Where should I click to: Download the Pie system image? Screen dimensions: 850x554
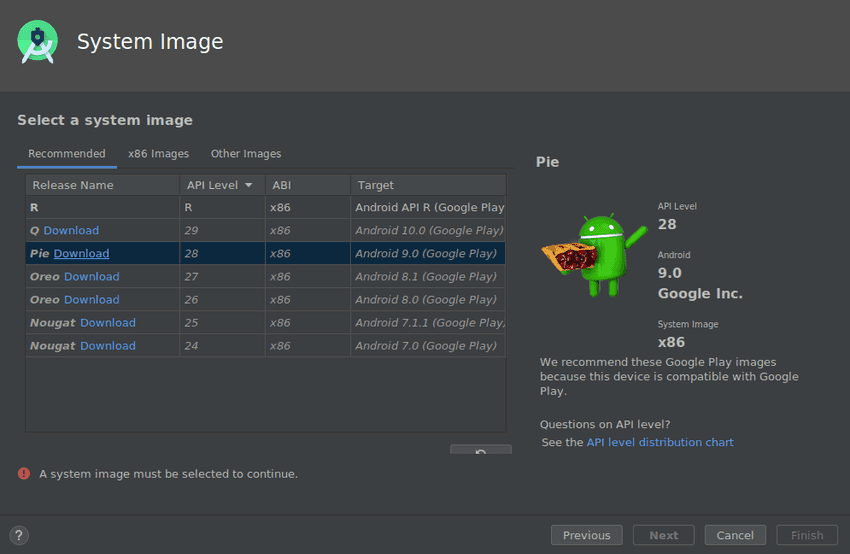81,254
